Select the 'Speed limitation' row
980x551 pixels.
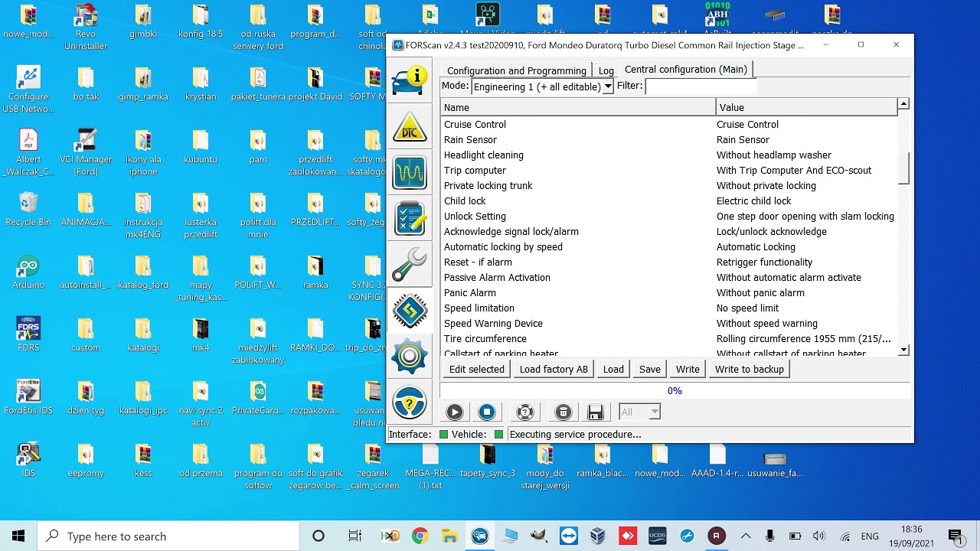[x=669, y=308]
